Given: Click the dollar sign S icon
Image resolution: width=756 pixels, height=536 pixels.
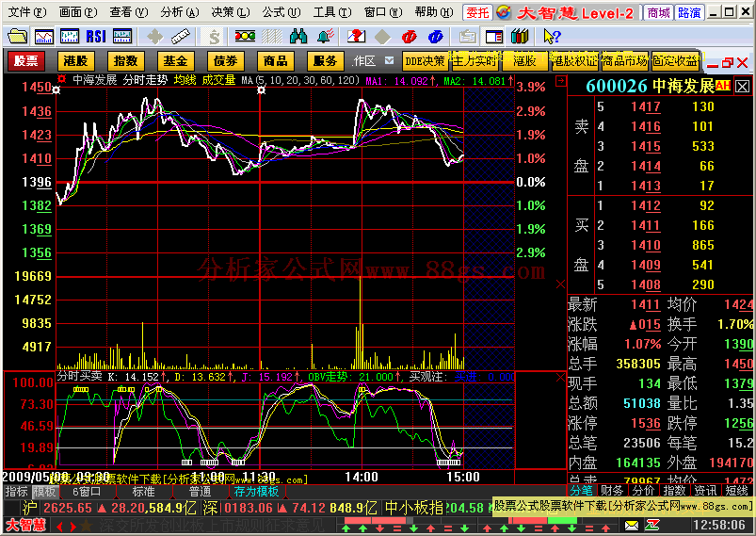Looking at the screenshot, I should tap(214, 37).
